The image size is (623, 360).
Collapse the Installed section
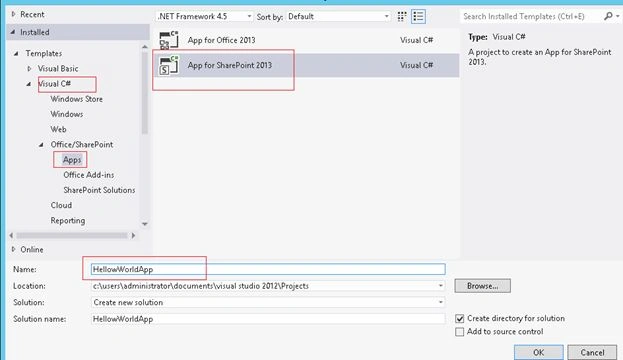tap(14, 32)
